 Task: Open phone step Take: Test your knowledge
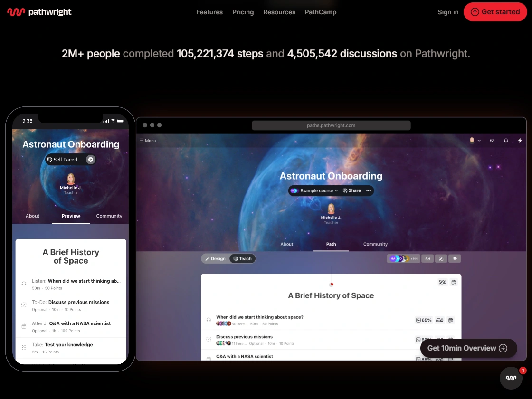pyautogui.click(x=71, y=348)
